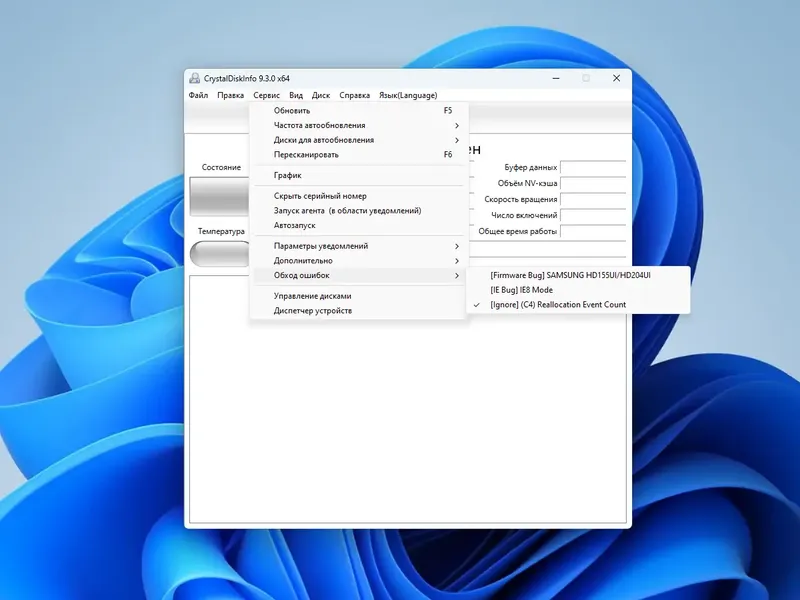The height and width of the screenshot is (600, 800).
Task: Open the Файл menu
Action: [x=198, y=95]
